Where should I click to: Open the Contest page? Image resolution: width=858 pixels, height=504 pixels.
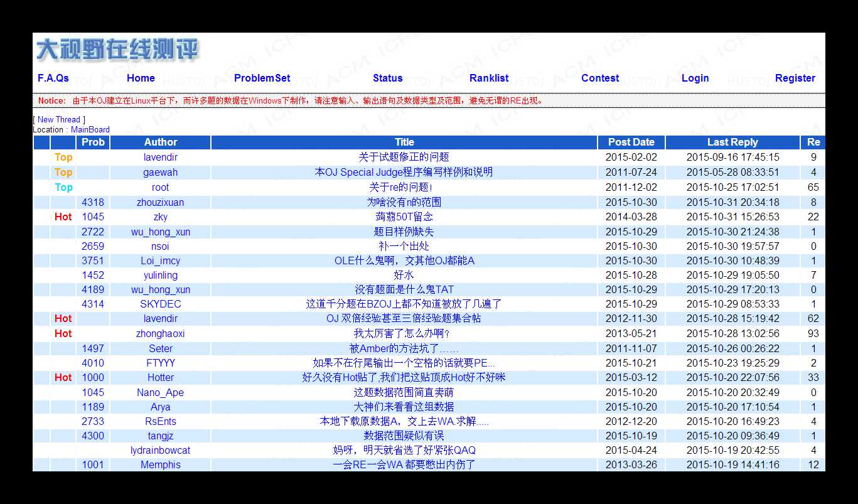point(600,78)
